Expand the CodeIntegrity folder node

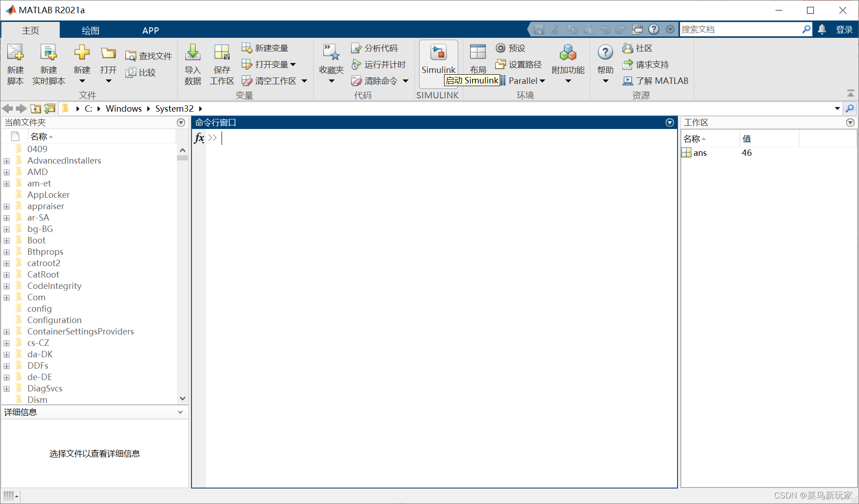click(x=7, y=286)
